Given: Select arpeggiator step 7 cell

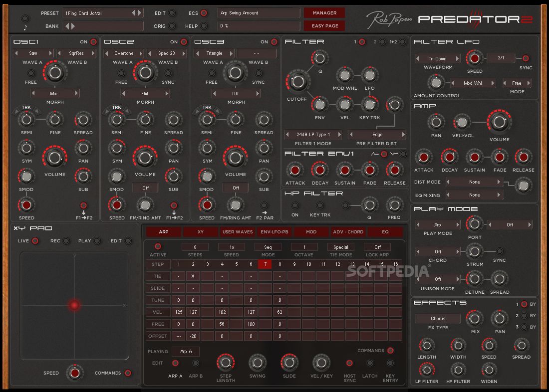Looking at the screenshot, I should pos(265,264).
